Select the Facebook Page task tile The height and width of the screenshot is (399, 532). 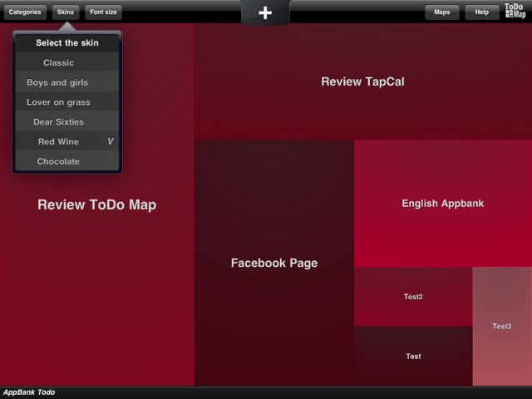coord(274,263)
